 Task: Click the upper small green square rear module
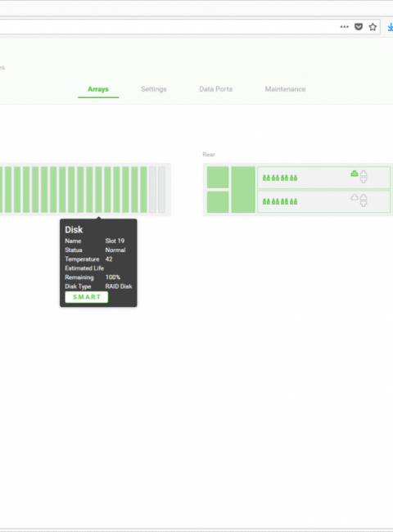click(x=218, y=177)
